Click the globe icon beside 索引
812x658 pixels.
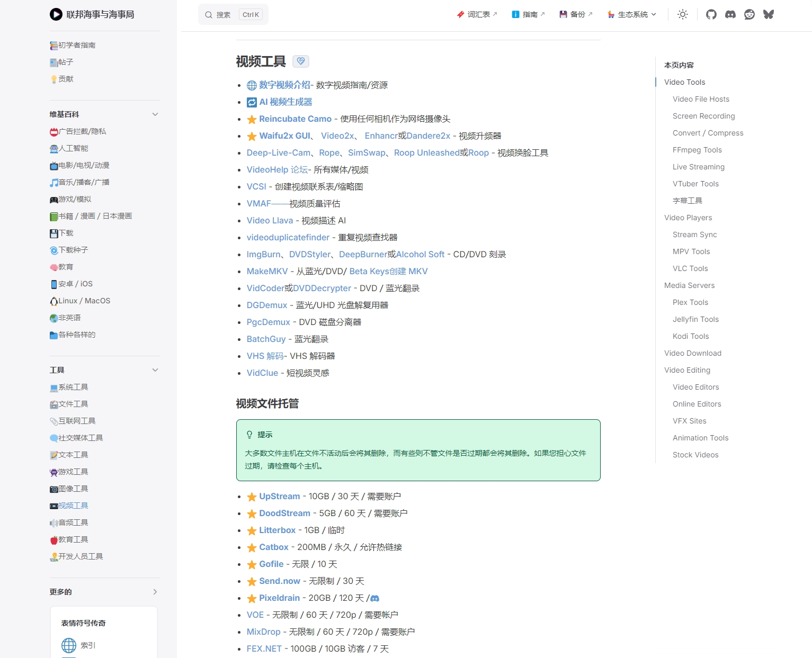pos(69,645)
